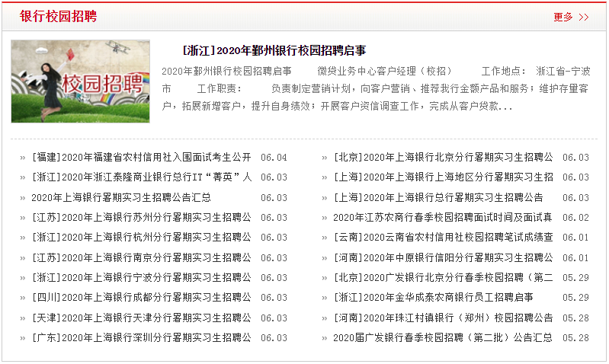Screen dimensions: 609x364
Task: Open 2020届广发银行春季校园招聘公告汇总
Action: pos(443,337)
